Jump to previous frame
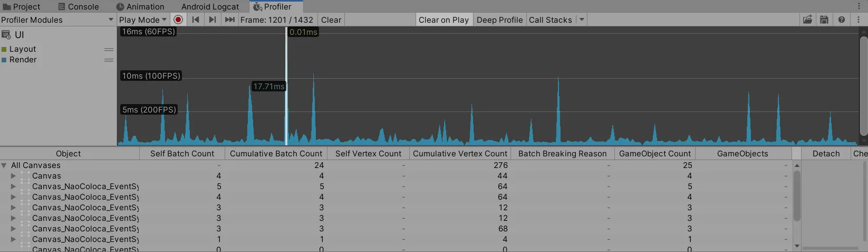Image resolution: width=868 pixels, height=252 pixels. pos(195,20)
